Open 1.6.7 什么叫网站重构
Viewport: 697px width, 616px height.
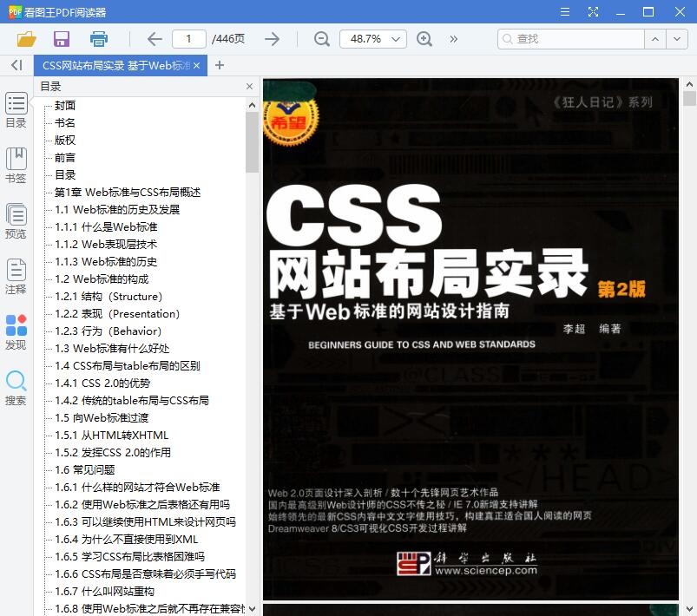104,591
